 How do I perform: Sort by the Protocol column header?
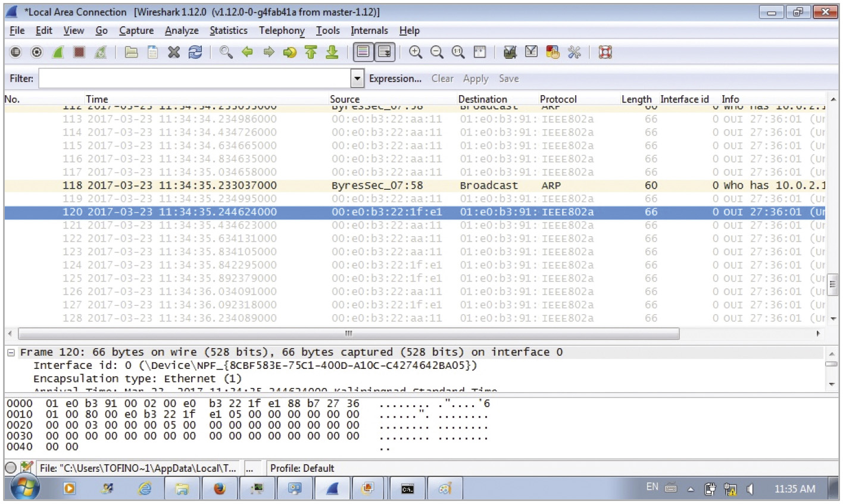(x=558, y=99)
